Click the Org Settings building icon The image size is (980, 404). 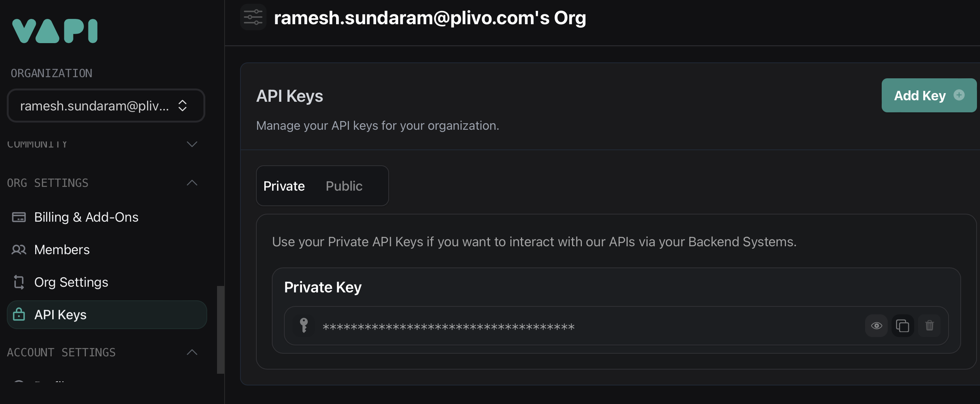pyautogui.click(x=19, y=282)
